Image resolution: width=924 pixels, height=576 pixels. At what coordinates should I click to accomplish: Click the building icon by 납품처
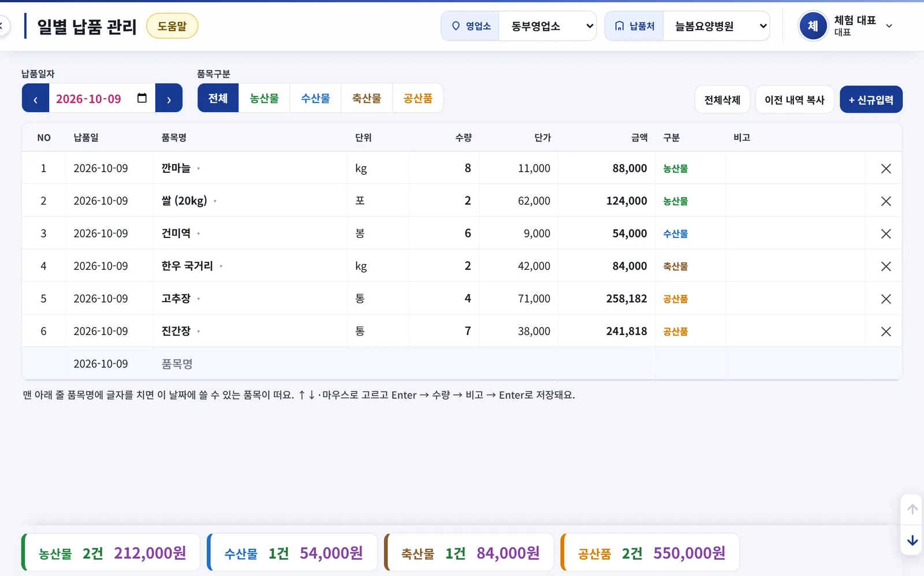point(619,26)
